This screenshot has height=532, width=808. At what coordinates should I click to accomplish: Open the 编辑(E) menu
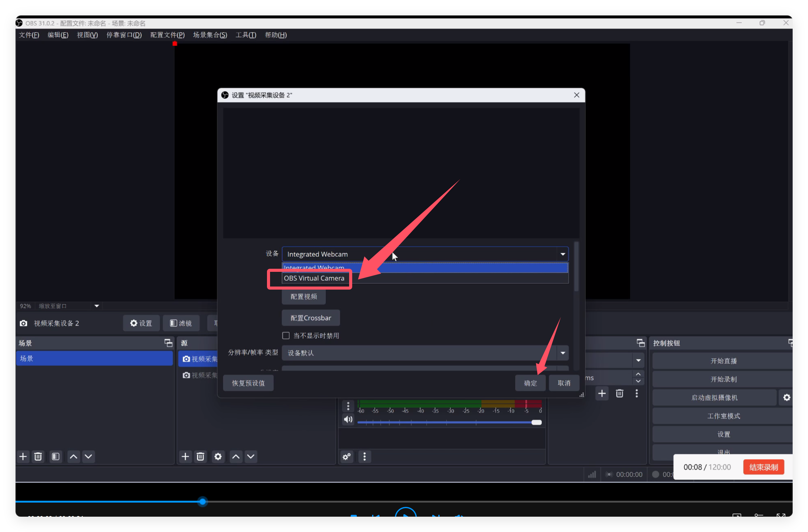(x=58, y=35)
